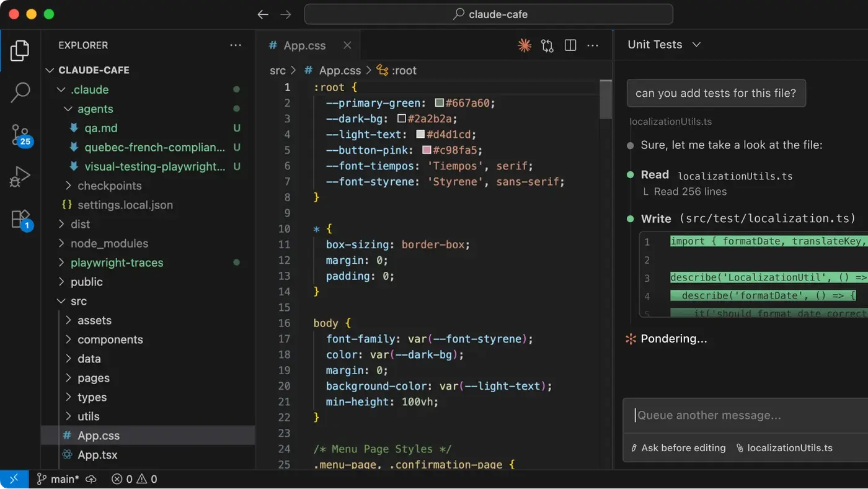The width and height of the screenshot is (868, 489).
Task: Open qa.md in the explorer
Action: (x=101, y=128)
